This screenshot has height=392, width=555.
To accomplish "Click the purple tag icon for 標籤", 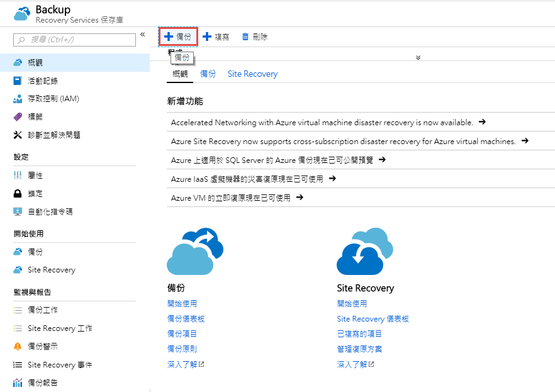I will (18, 117).
